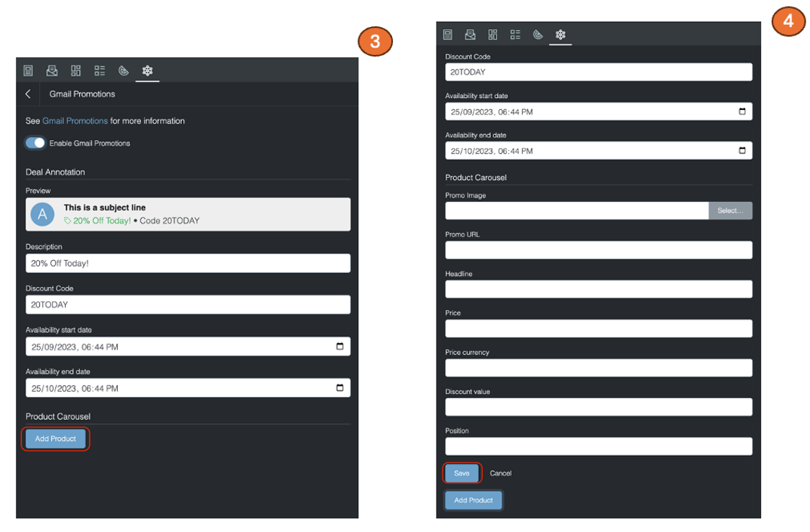Image resolution: width=810 pixels, height=532 pixels.
Task: Open calendar picker for step 4 availability end date
Action: tap(742, 151)
